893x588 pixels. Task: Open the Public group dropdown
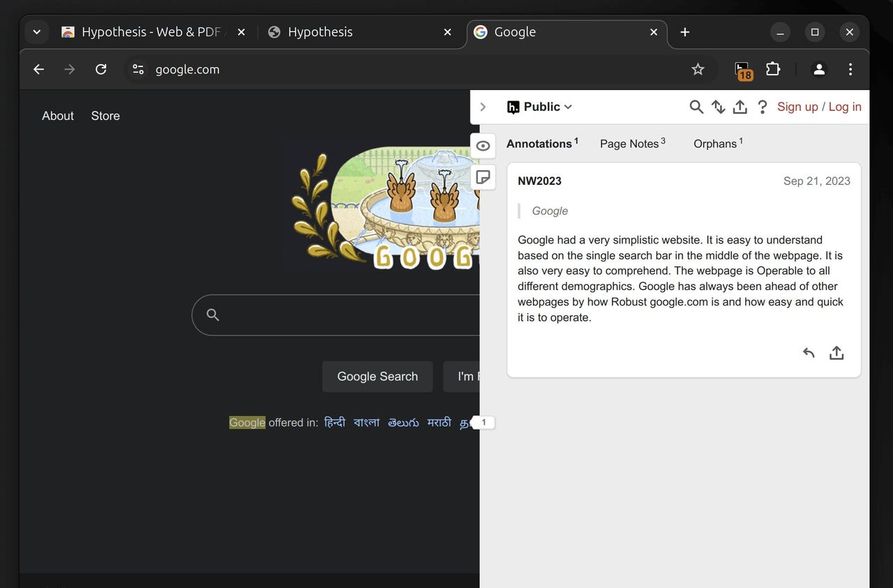pyautogui.click(x=539, y=107)
